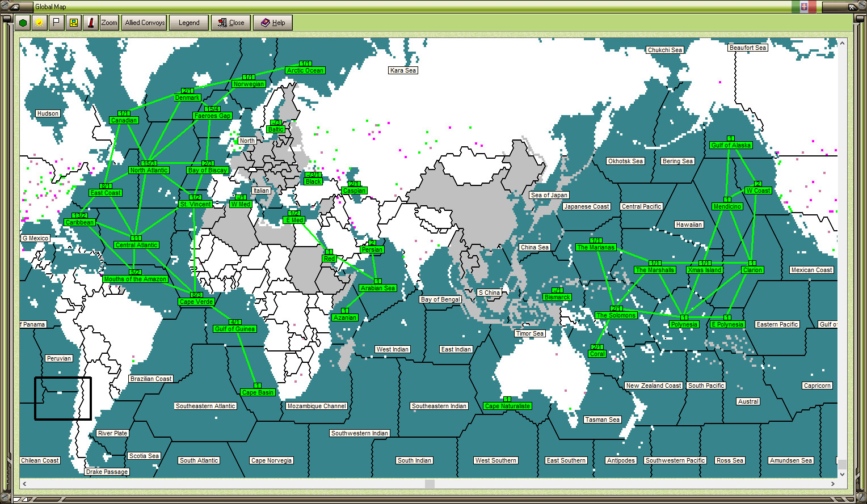Click the Gulf of Guinea label
The height and width of the screenshot is (504, 867).
tap(235, 329)
